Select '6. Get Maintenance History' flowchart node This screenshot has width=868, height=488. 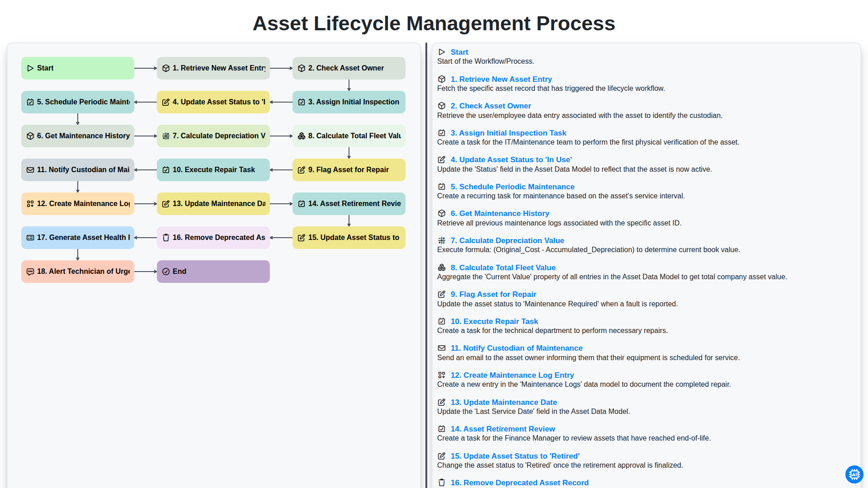pos(78,136)
